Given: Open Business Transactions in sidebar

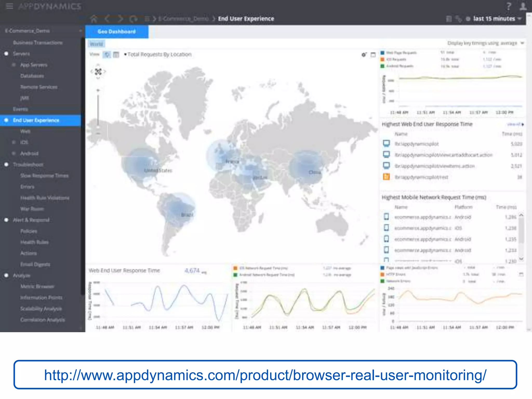Looking at the screenshot, I should (x=38, y=43).
